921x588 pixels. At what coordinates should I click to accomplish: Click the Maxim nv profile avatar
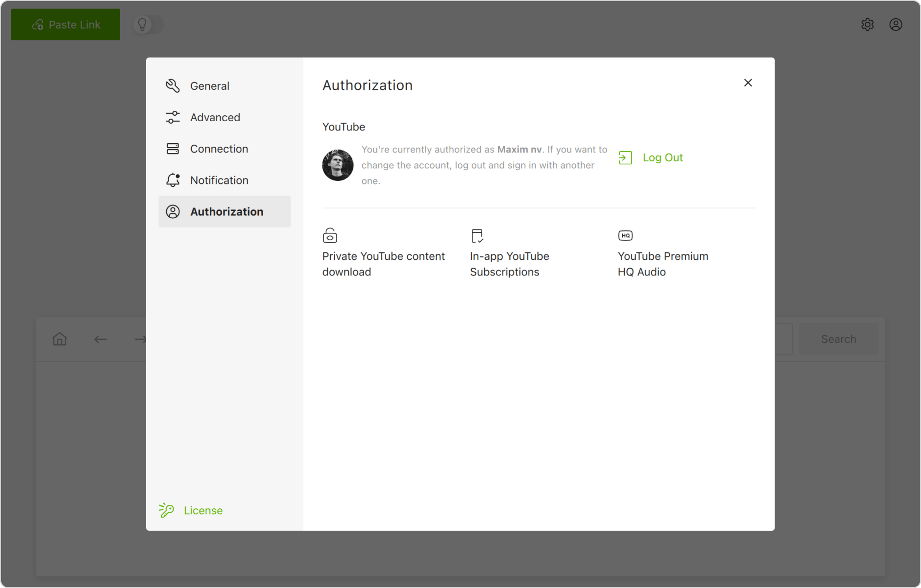click(337, 165)
